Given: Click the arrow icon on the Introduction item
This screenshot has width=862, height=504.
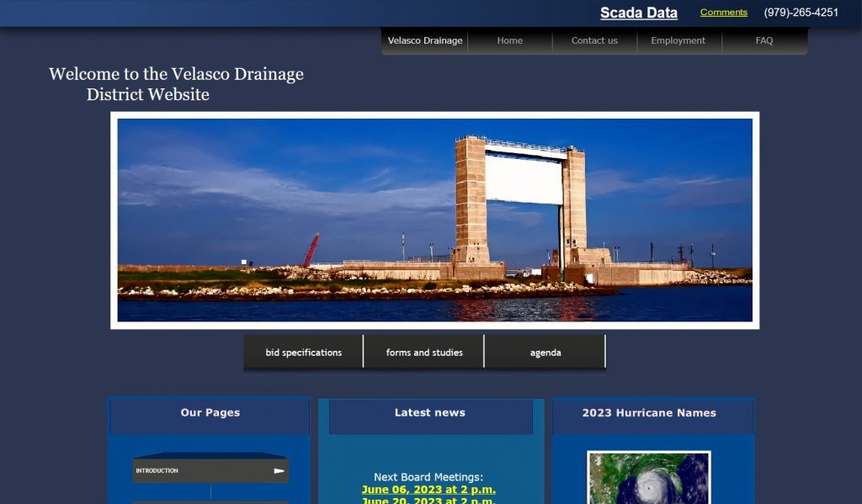Looking at the screenshot, I should [279, 471].
